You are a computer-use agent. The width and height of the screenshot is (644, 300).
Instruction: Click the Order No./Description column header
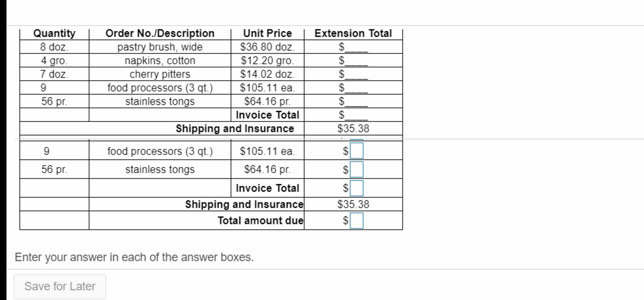point(160,33)
